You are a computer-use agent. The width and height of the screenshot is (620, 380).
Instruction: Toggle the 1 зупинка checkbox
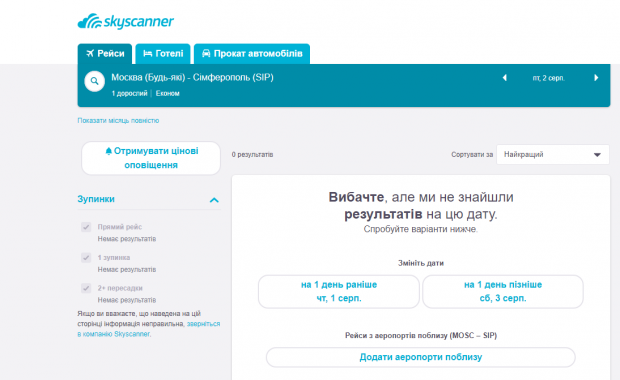pos(86,257)
